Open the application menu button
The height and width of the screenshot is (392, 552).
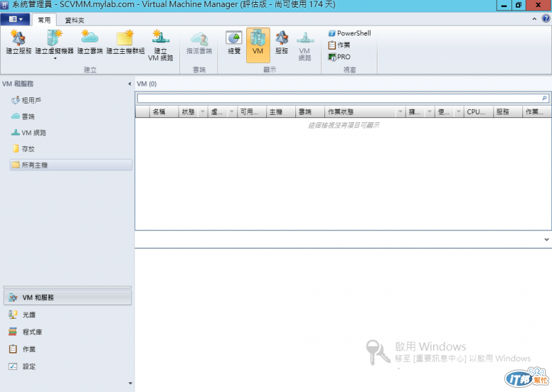tap(16, 19)
